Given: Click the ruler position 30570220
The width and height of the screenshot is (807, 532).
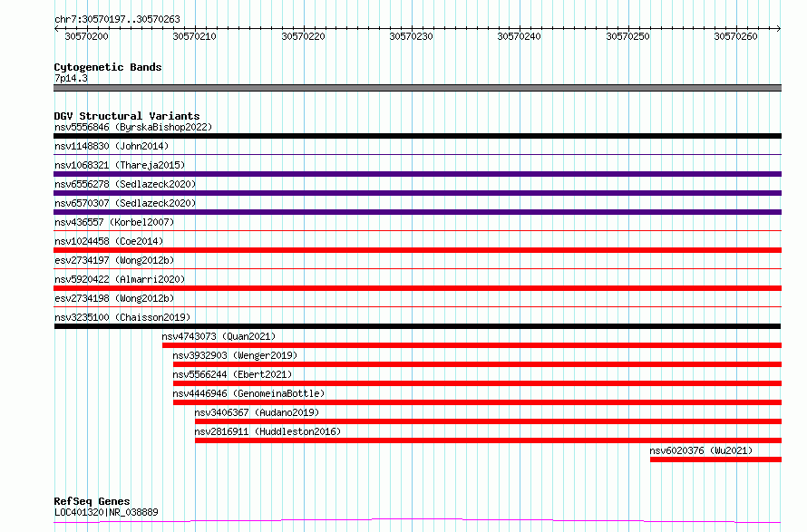Looking at the screenshot, I should (x=303, y=36).
